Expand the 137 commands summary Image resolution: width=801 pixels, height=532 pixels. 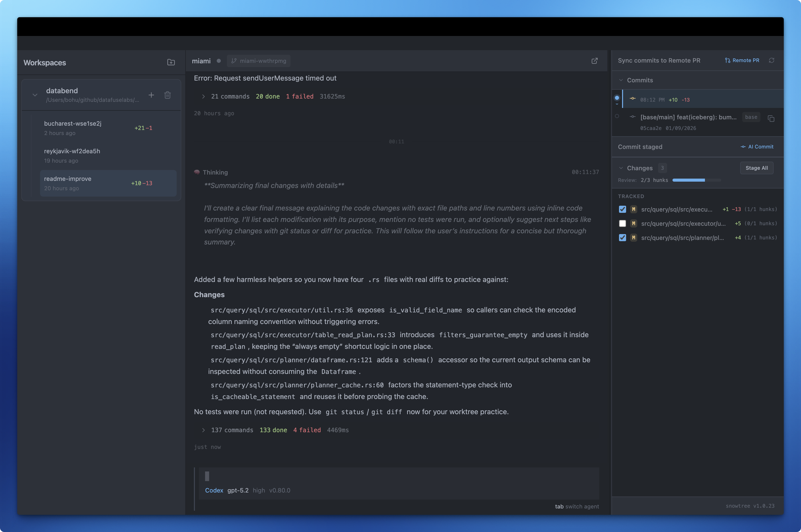(x=203, y=430)
